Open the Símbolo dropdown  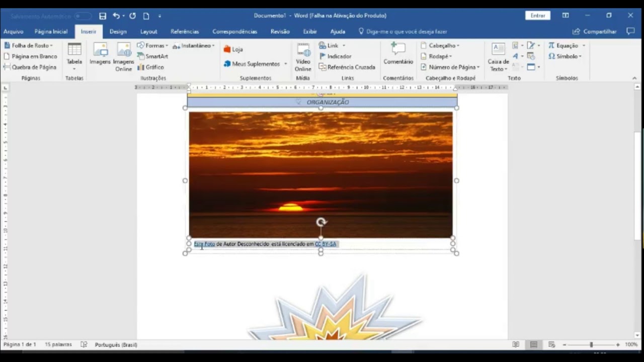tap(565, 56)
